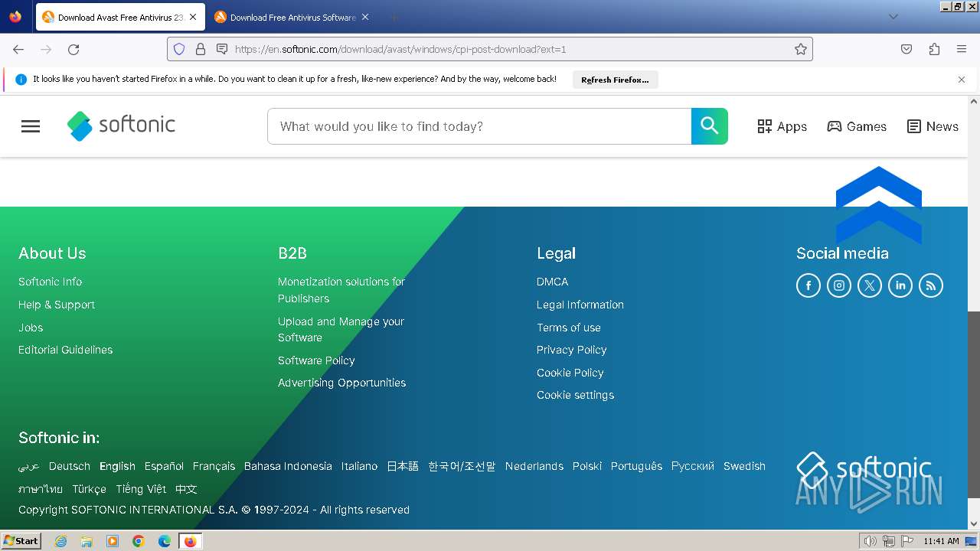Viewport: 980px width, 551px height.
Task: Click the Refresh Firefox button
Action: [615, 80]
